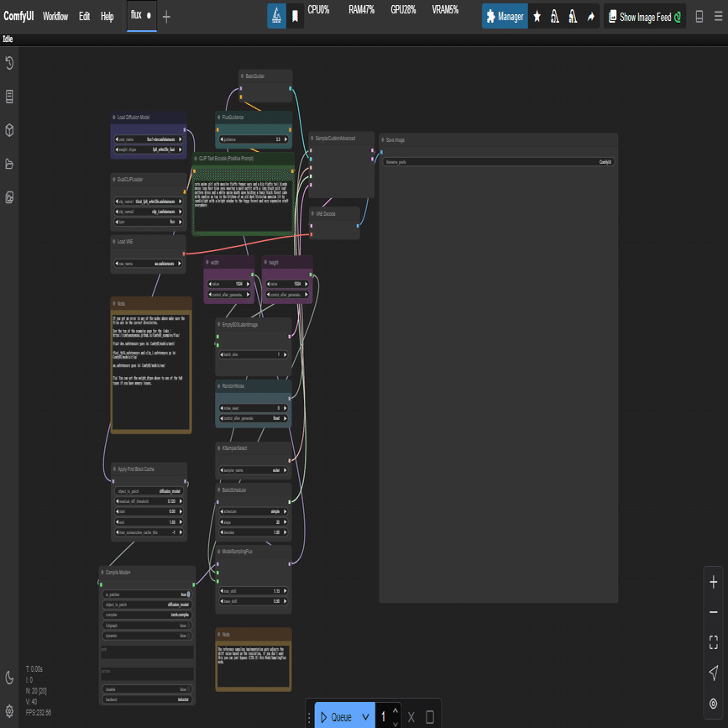Click the star favorites icon
Screen dimensions: 728x728
click(x=537, y=17)
